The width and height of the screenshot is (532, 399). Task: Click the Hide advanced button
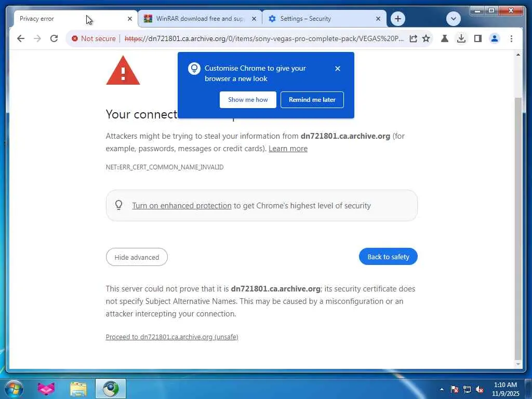(x=137, y=257)
